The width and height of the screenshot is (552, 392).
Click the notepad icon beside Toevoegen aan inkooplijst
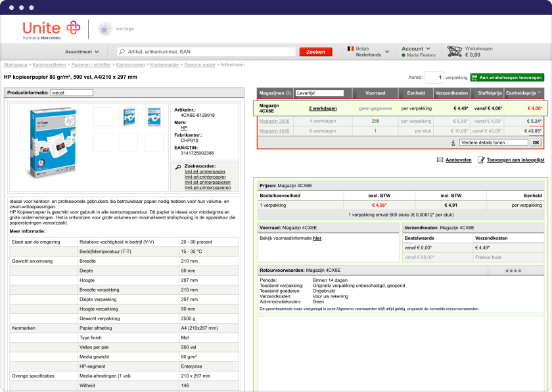[481, 160]
